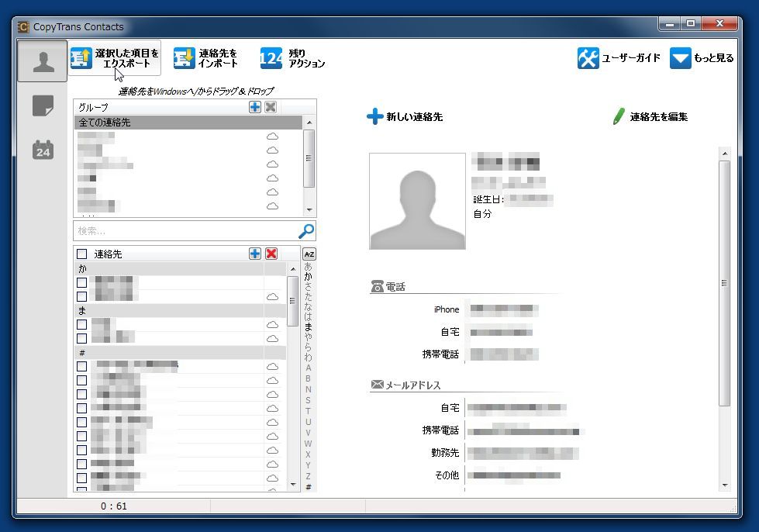Click the details pane scroll-down arrow
This screenshot has height=532, width=759.
coord(725,485)
